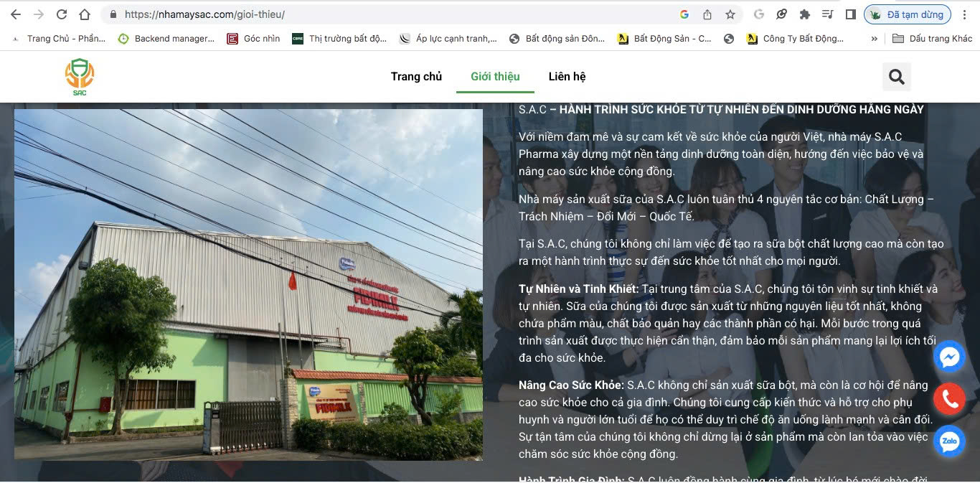Open the 'Thị trường bất độ...' bookmark
Viewport: 980px width, 483px height.
pyautogui.click(x=339, y=39)
